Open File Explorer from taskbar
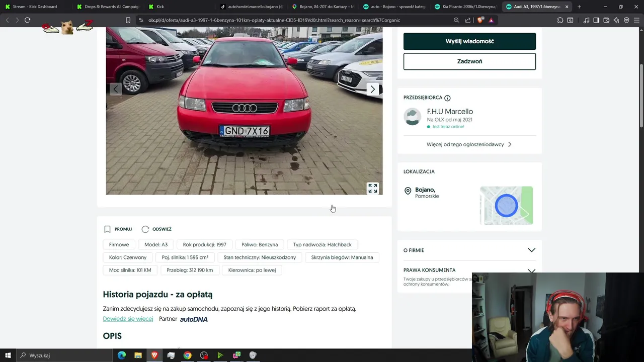The image size is (644, 362). [x=138, y=355]
